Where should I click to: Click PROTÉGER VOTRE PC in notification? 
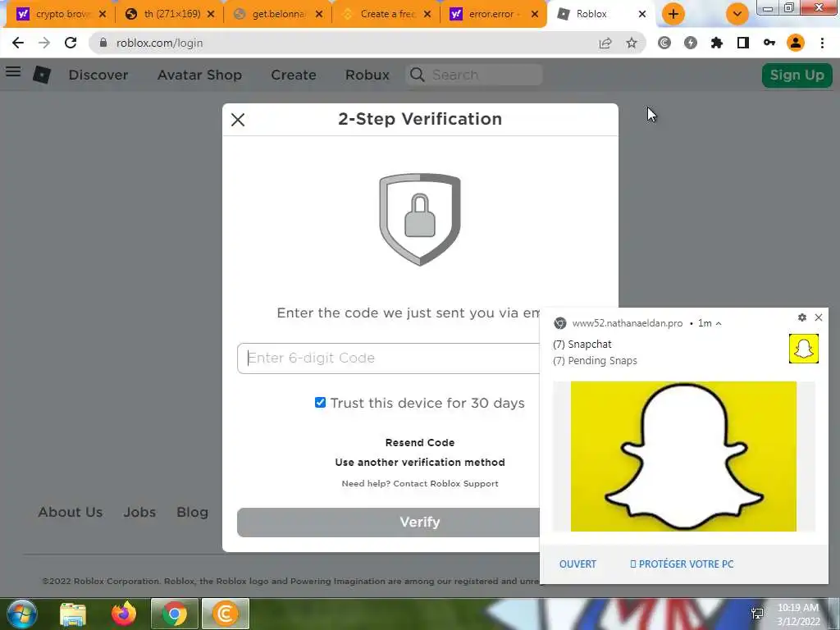coord(682,564)
